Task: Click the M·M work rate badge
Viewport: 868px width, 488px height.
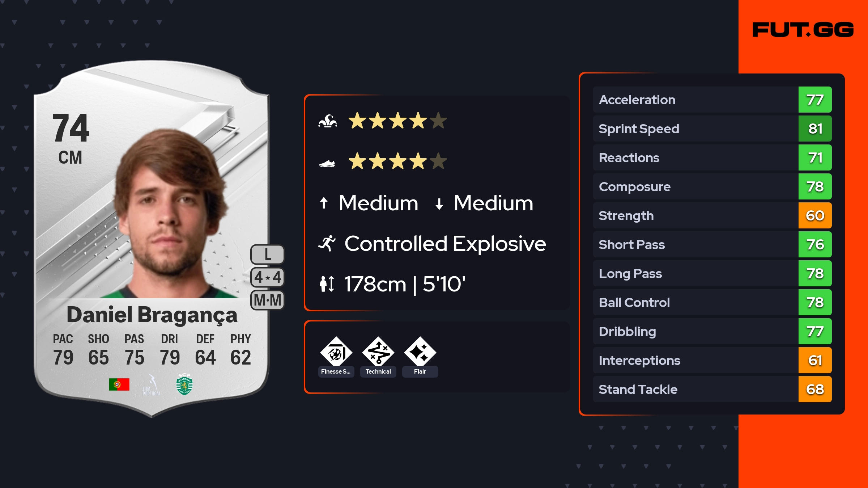Action: pos(267,300)
